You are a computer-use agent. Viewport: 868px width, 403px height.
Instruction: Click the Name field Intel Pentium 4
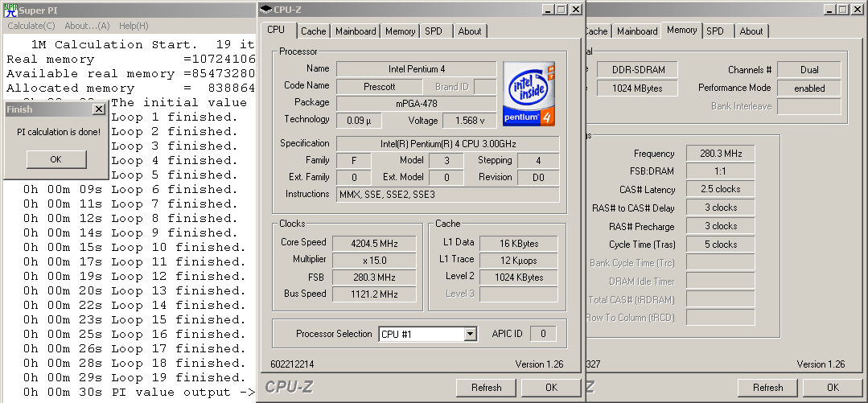[416, 69]
